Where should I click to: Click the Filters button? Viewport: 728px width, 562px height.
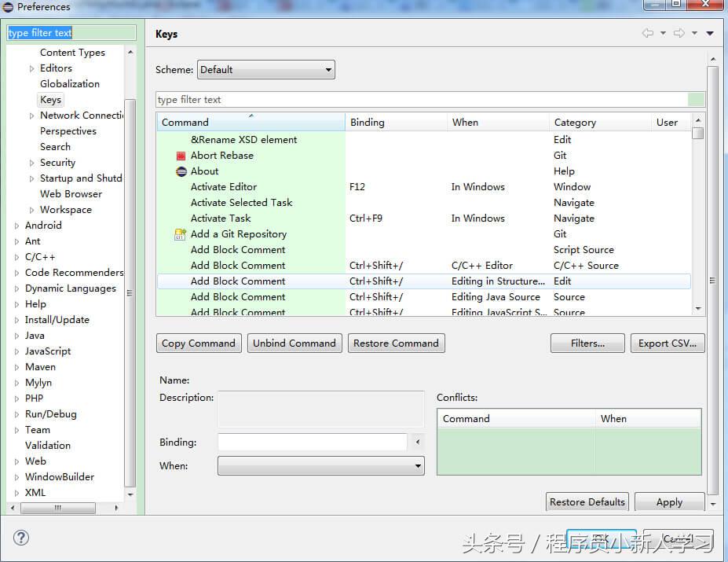tap(587, 343)
